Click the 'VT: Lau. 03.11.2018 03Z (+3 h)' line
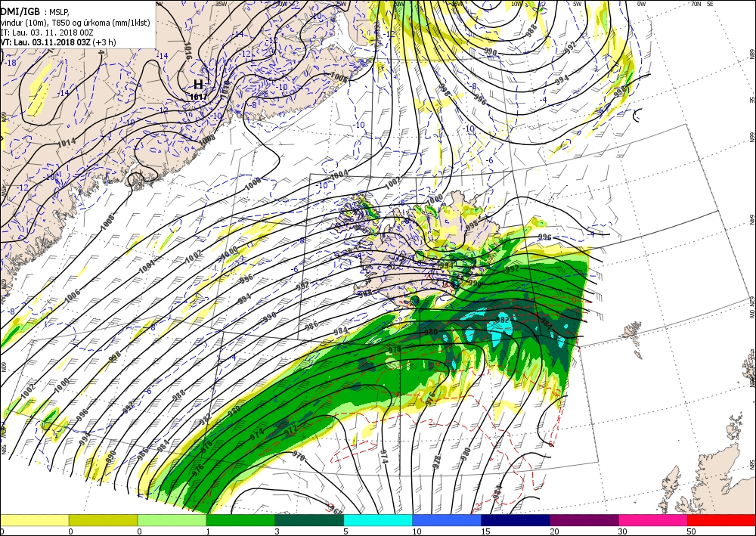The image size is (756, 536). (58, 42)
